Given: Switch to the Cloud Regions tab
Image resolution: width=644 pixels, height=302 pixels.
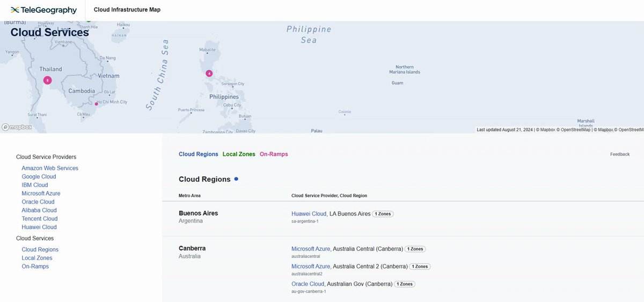Looking at the screenshot, I should (199, 154).
